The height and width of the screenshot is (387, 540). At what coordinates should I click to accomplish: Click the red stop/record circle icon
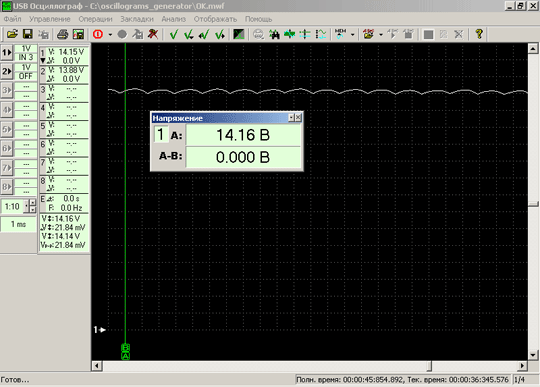(x=98, y=34)
